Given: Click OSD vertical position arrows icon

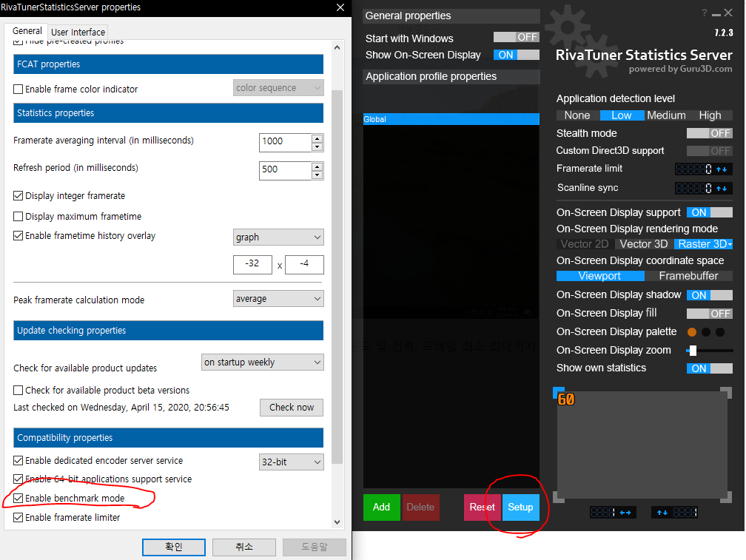Looking at the screenshot, I should pos(662,513).
